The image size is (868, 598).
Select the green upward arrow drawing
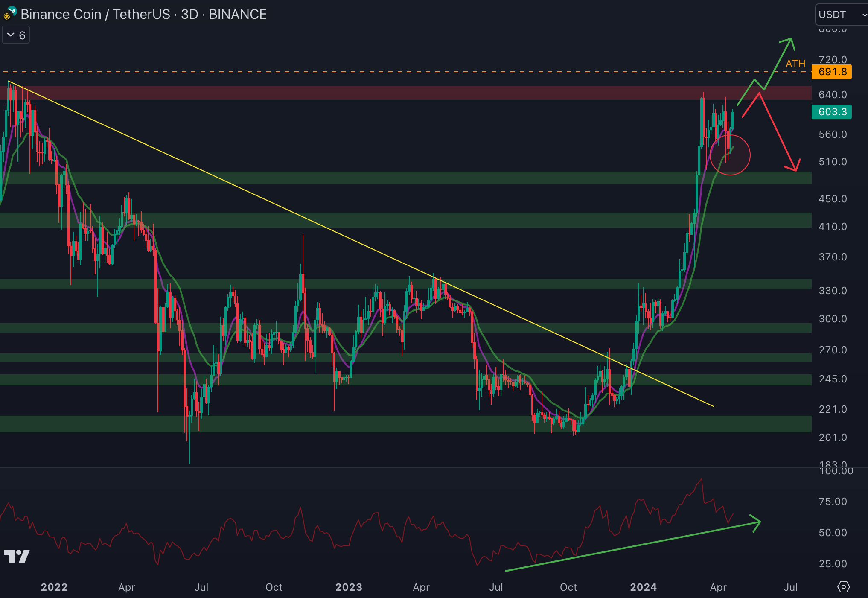[778, 63]
